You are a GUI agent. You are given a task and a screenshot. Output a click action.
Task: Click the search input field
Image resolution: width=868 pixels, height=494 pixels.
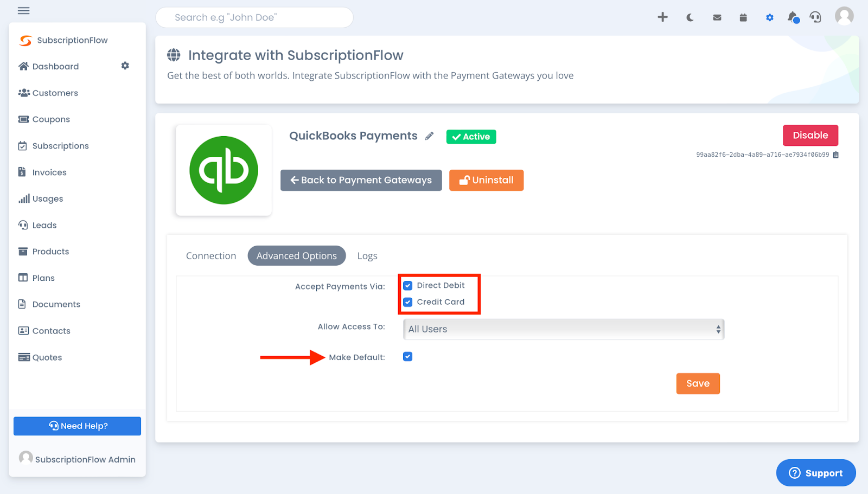click(x=254, y=17)
